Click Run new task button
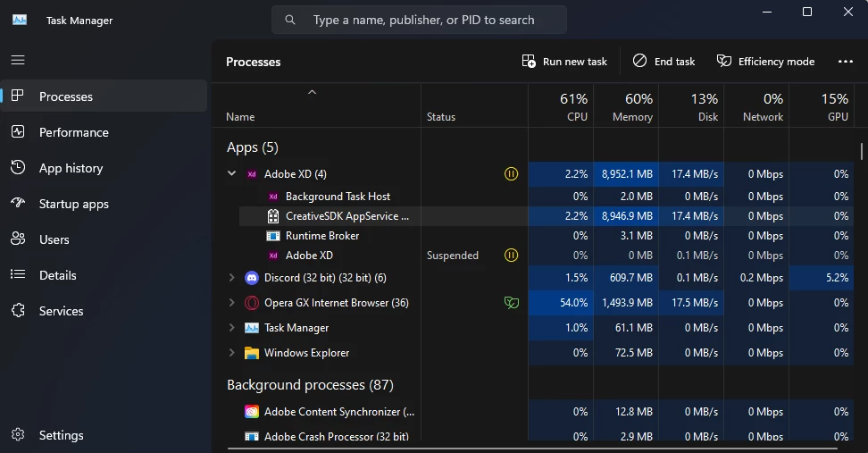Image resolution: width=868 pixels, height=453 pixels. [x=564, y=62]
